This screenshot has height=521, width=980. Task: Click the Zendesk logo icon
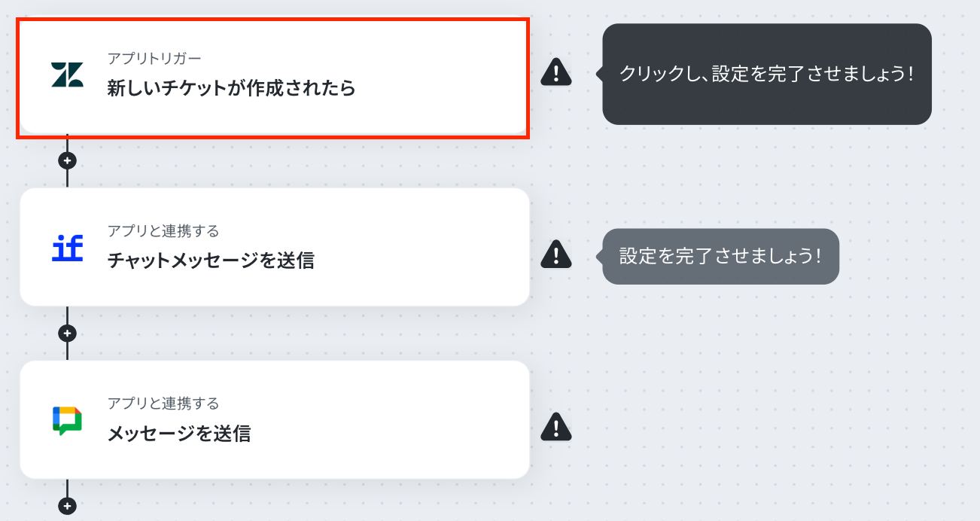68,75
